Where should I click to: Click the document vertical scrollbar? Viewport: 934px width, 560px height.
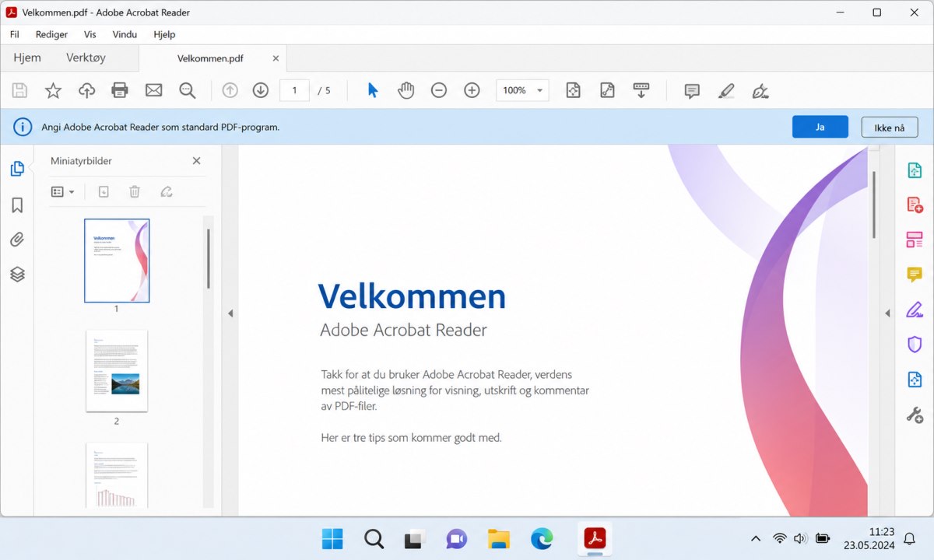click(873, 204)
